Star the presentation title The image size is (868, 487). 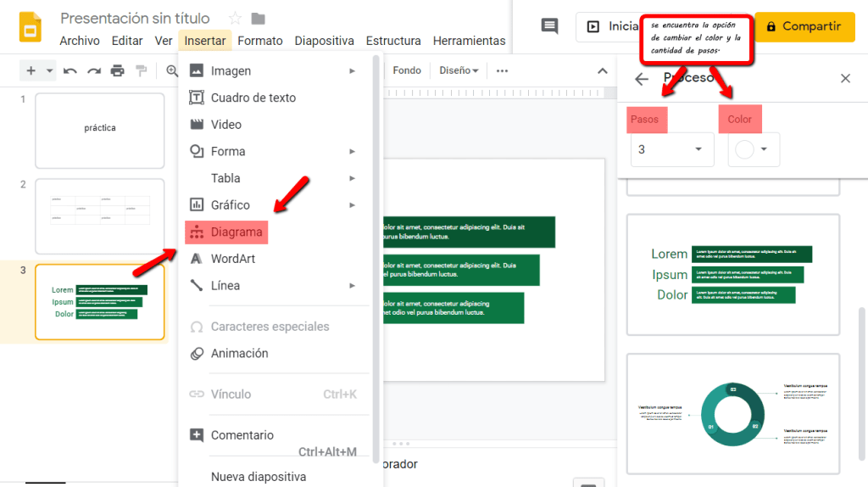tap(236, 19)
